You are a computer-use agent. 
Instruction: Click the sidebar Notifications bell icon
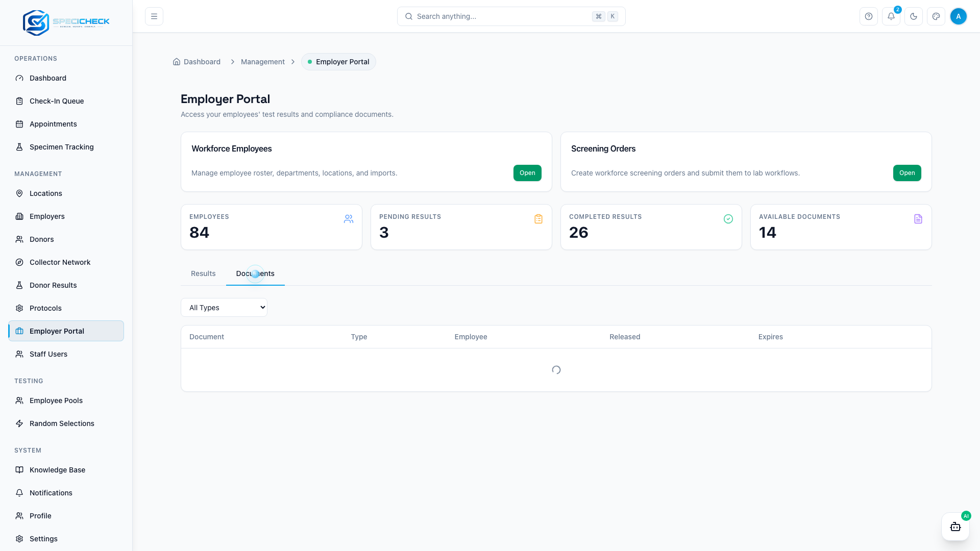(x=19, y=493)
